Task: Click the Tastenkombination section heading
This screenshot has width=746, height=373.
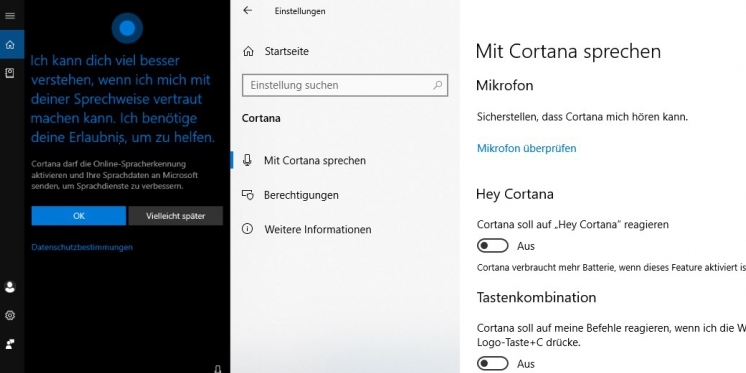Action: tap(536, 297)
